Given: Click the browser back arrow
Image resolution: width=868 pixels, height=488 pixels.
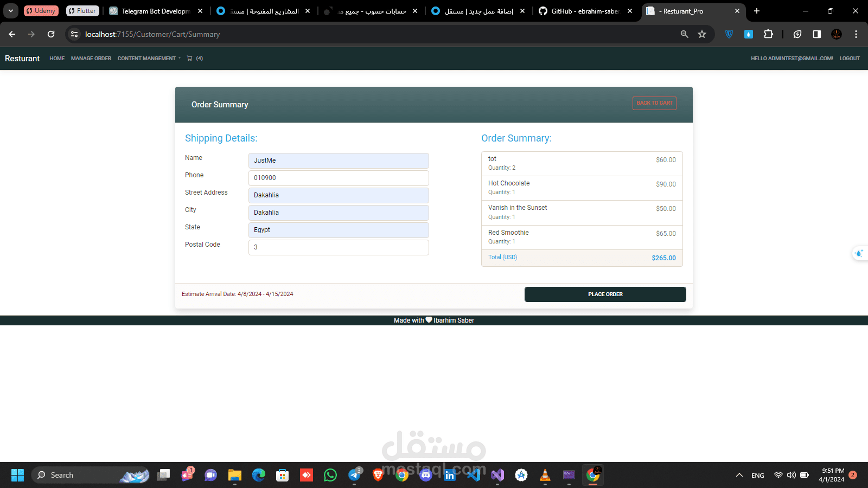Looking at the screenshot, I should [x=12, y=34].
